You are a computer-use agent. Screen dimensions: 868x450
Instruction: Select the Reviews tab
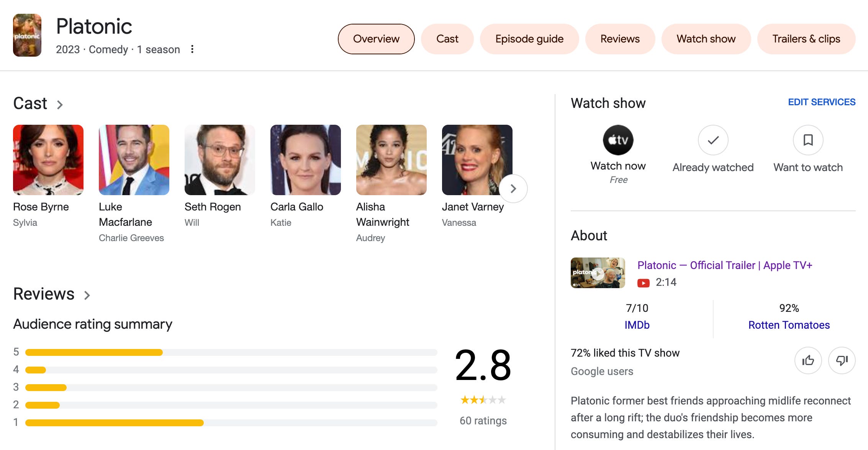point(620,39)
